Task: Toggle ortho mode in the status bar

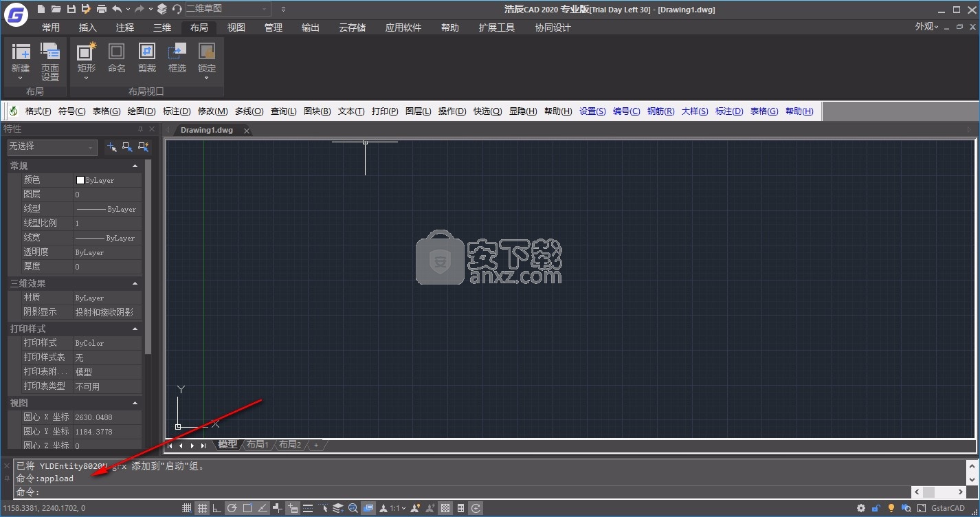Action: tap(217, 509)
